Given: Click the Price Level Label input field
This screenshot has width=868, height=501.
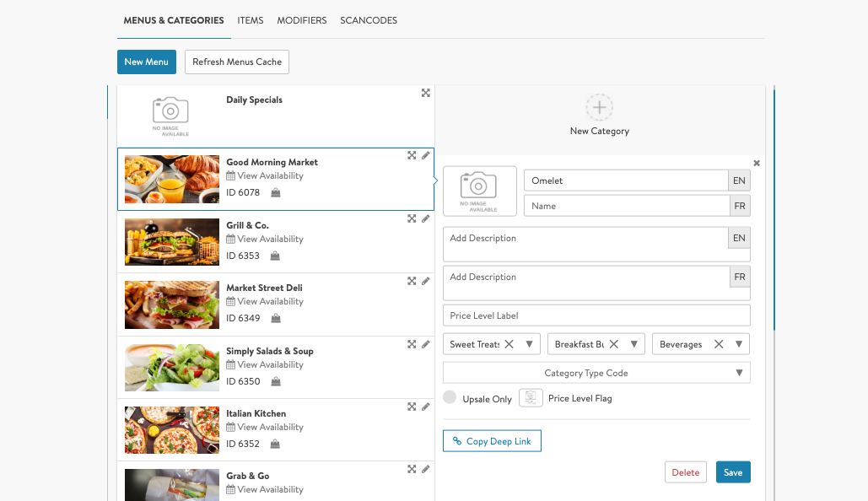Looking at the screenshot, I should point(596,315).
